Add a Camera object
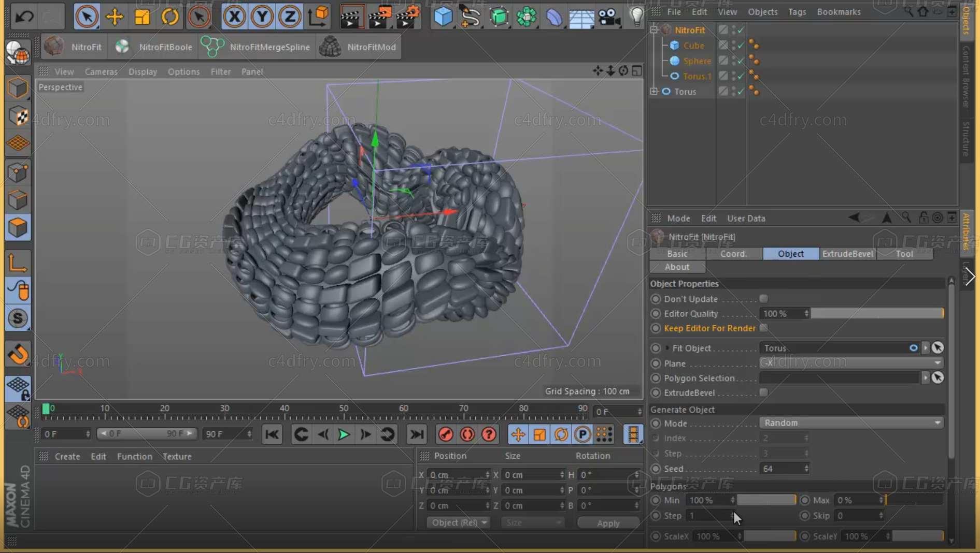The width and height of the screenshot is (980, 553). tap(609, 17)
